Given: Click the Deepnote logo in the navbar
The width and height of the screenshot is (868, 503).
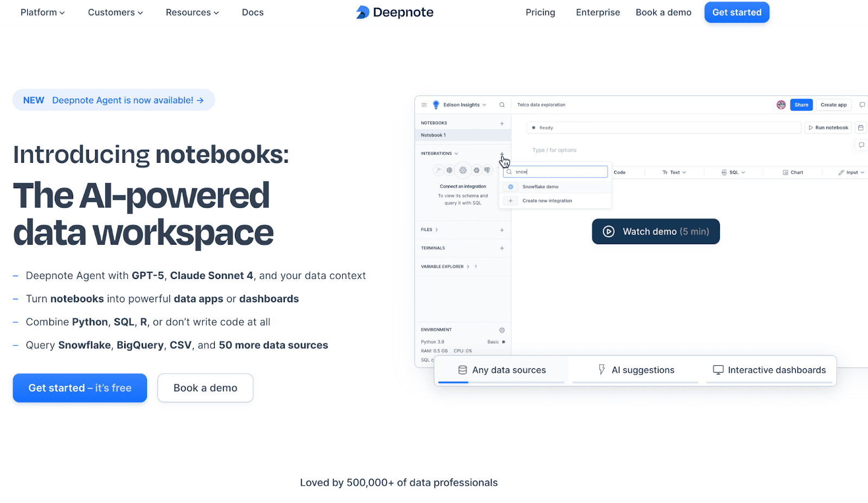Looking at the screenshot, I should pyautogui.click(x=394, y=12).
